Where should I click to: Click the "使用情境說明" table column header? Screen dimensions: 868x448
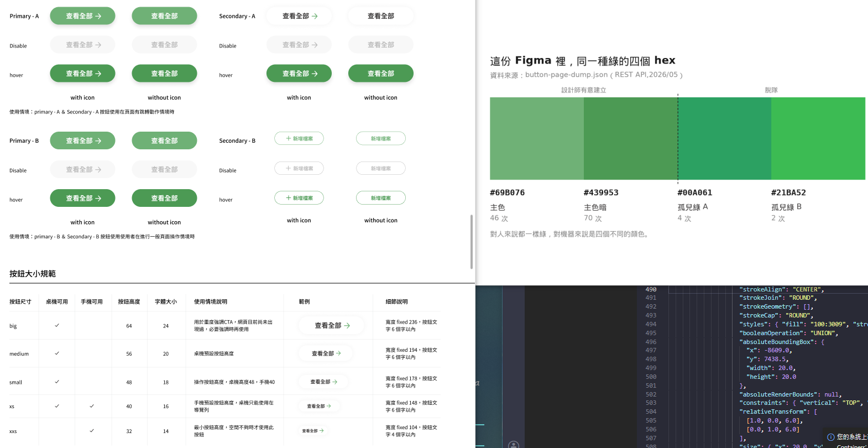tap(211, 301)
